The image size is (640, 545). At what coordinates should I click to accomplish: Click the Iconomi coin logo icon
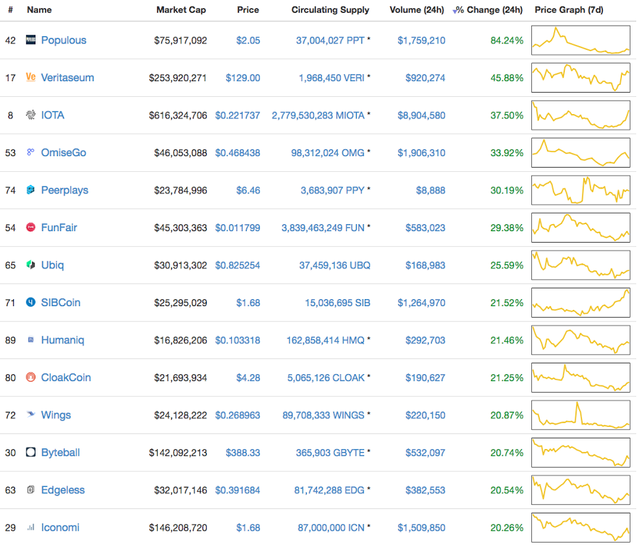pos(31,527)
